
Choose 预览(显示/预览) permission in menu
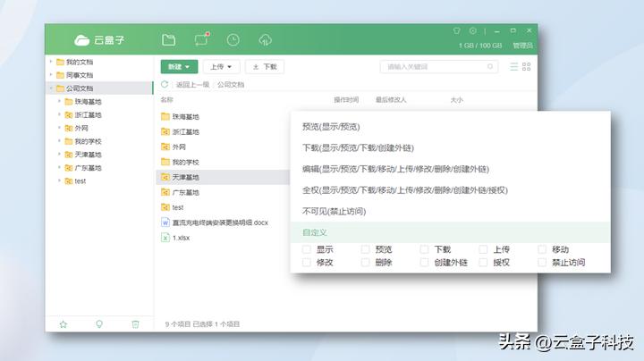tap(450, 127)
